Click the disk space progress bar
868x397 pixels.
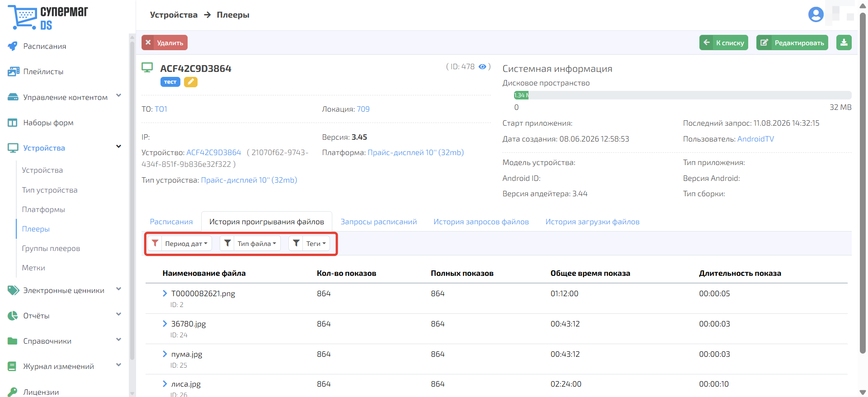683,95
